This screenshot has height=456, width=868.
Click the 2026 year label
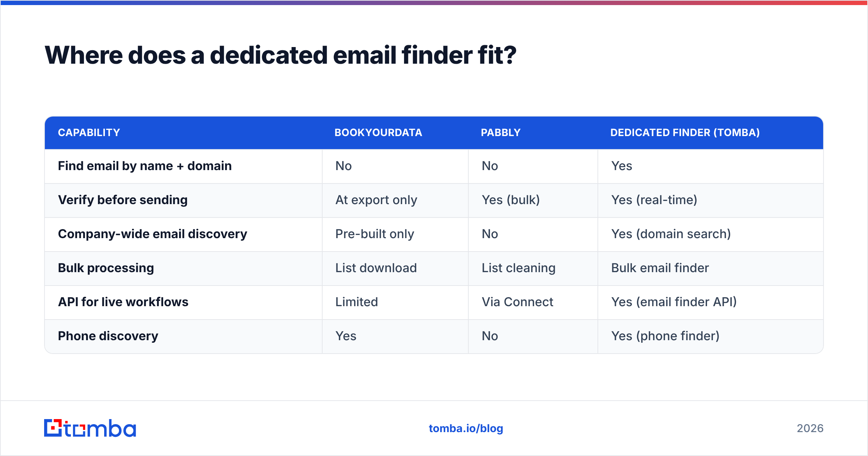tap(810, 428)
